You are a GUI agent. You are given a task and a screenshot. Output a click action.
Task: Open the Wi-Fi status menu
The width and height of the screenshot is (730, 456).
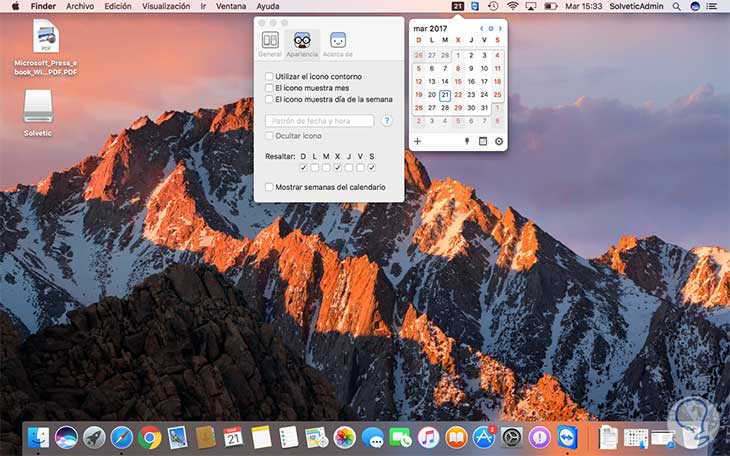pos(513,6)
